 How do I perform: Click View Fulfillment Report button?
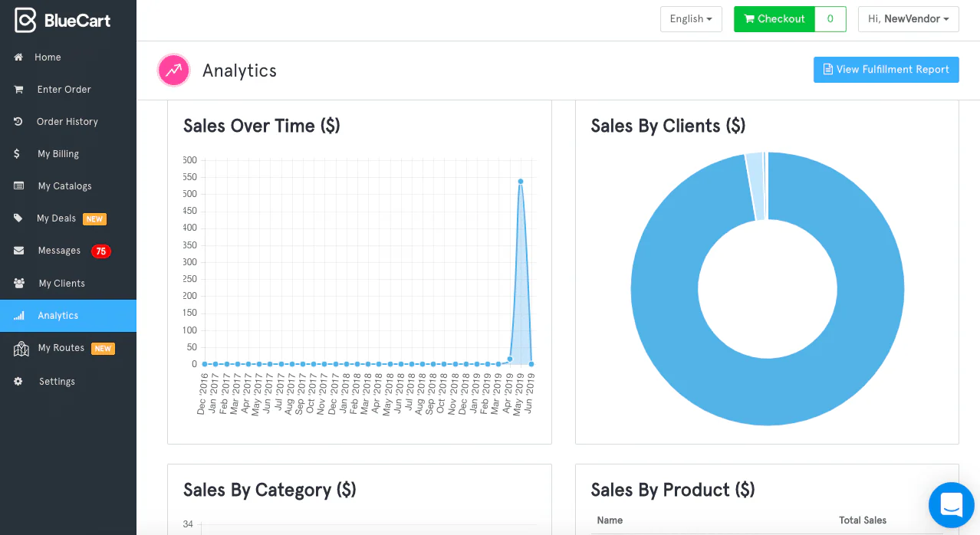coord(886,69)
